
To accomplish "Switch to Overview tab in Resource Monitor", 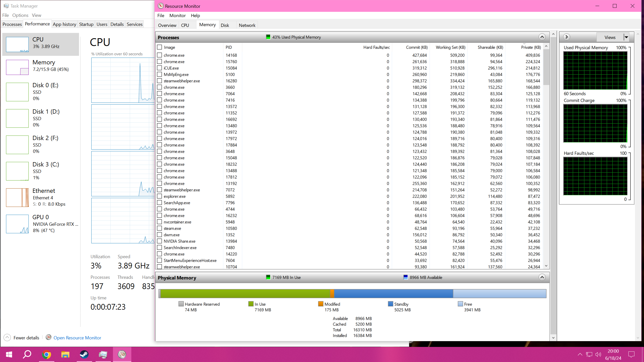I will (167, 25).
